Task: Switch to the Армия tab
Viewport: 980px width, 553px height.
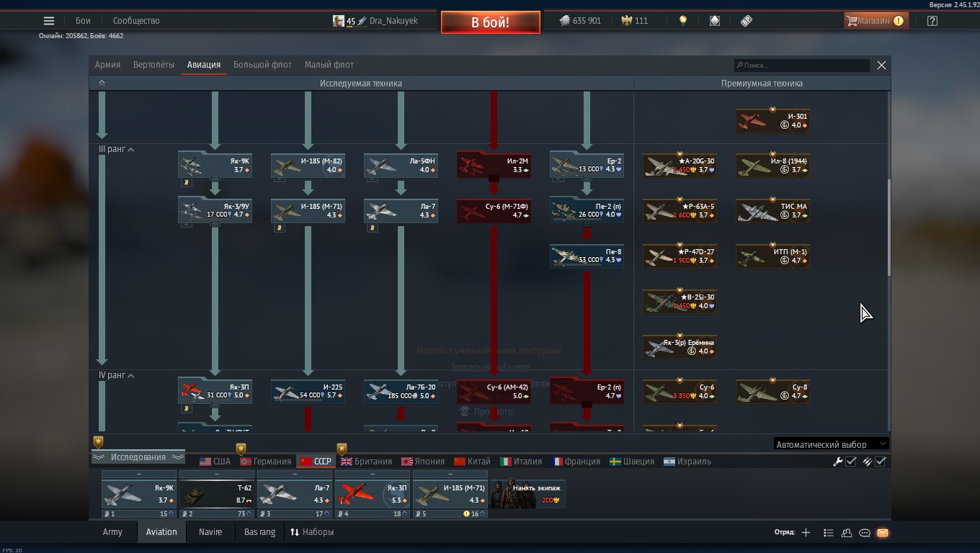Action: [107, 65]
